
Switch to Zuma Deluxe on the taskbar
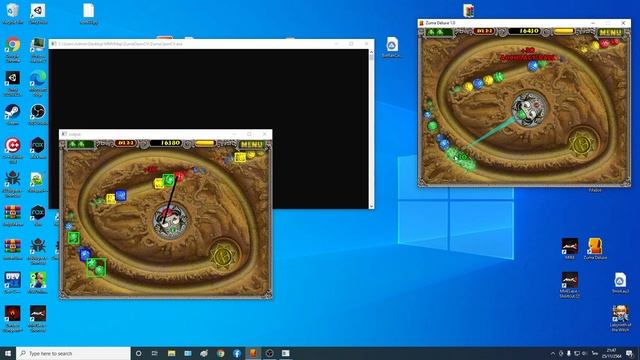[253, 353]
